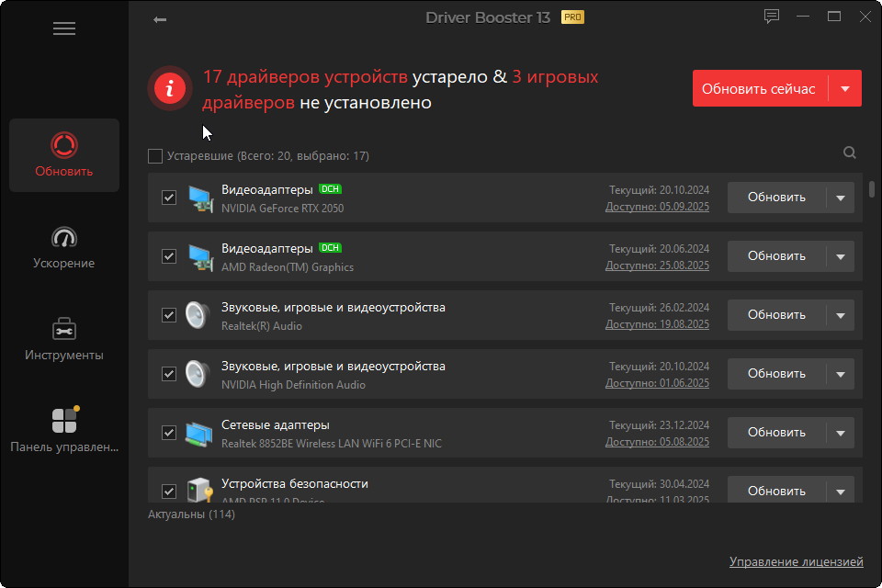Viewport: 882px width, 588px height.
Task: Click Realtek 8852BE network adapter icon
Action: tap(199, 435)
